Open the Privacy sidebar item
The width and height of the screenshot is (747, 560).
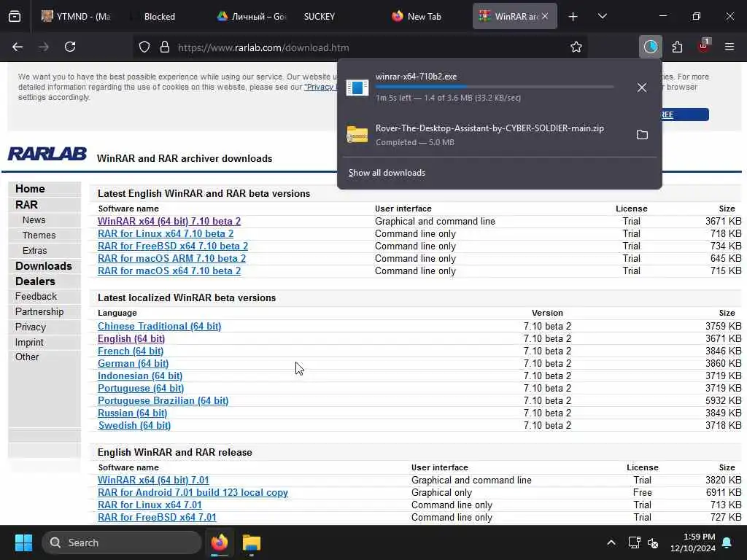(x=31, y=327)
